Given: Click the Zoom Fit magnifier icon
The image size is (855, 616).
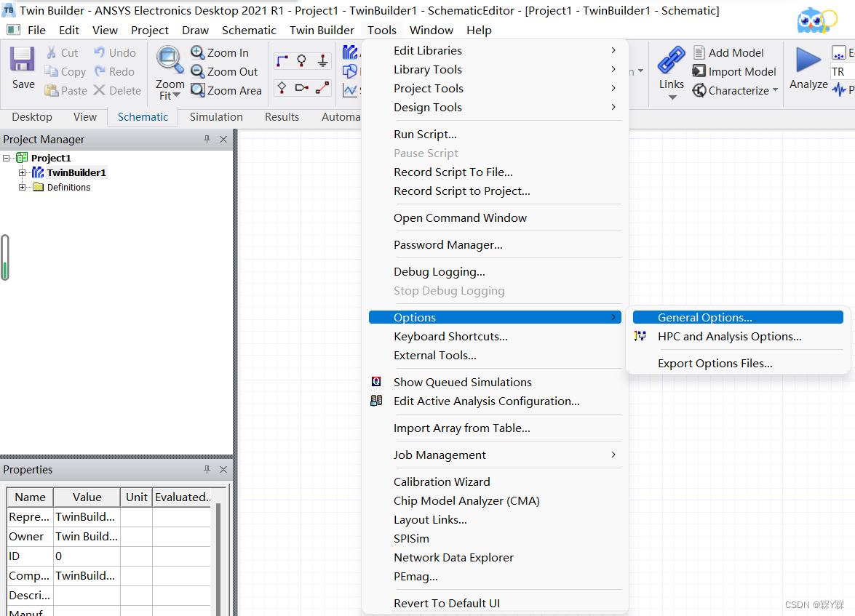Looking at the screenshot, I should (x=170, y=60).
